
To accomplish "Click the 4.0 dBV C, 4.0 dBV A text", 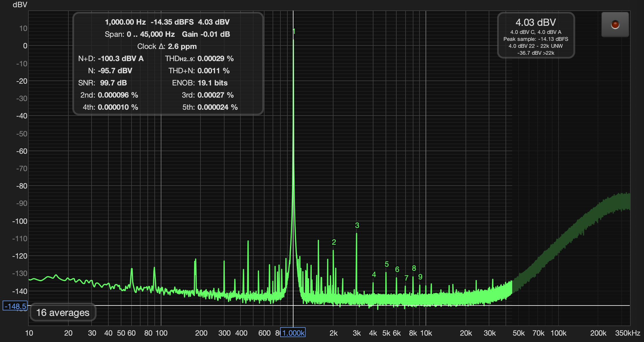I will click(x=536, y=32).
